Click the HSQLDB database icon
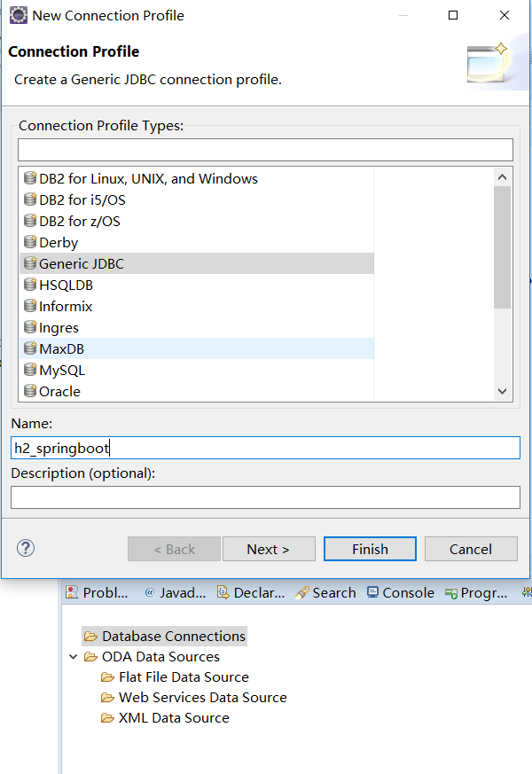 [x=30, y=285]
